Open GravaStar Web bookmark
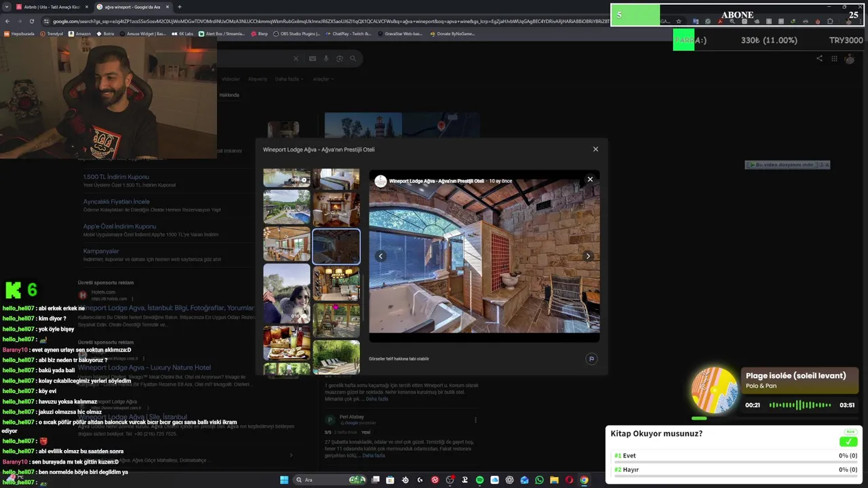The width and height of the screenshot is (868, 488). click(x=401, y=33)
